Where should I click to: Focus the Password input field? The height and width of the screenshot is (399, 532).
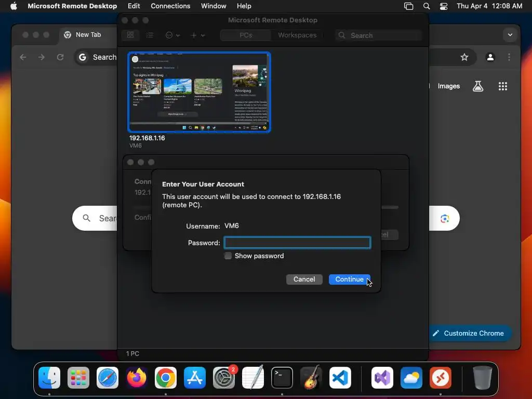pyautogui.click(x=297, y=243)
